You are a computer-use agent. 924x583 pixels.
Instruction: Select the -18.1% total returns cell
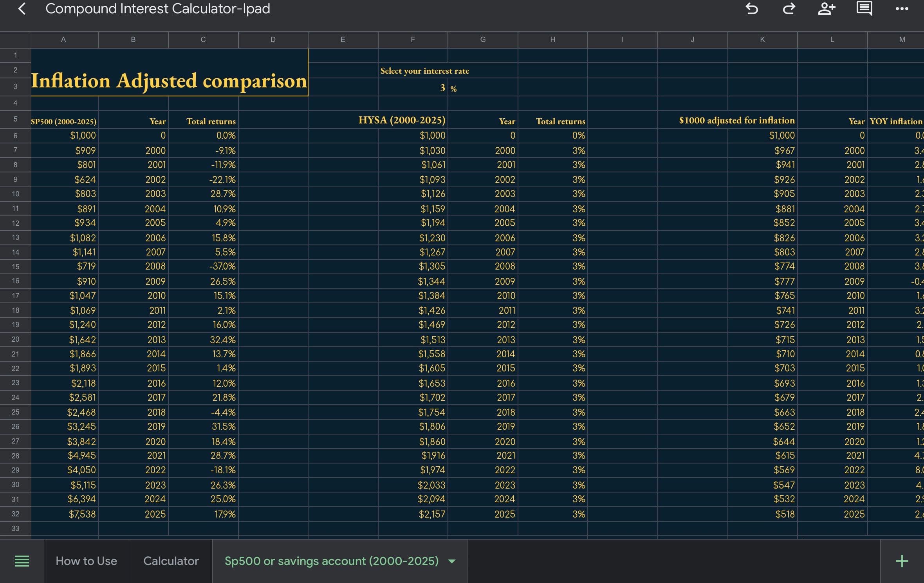[x=203, y=470]
